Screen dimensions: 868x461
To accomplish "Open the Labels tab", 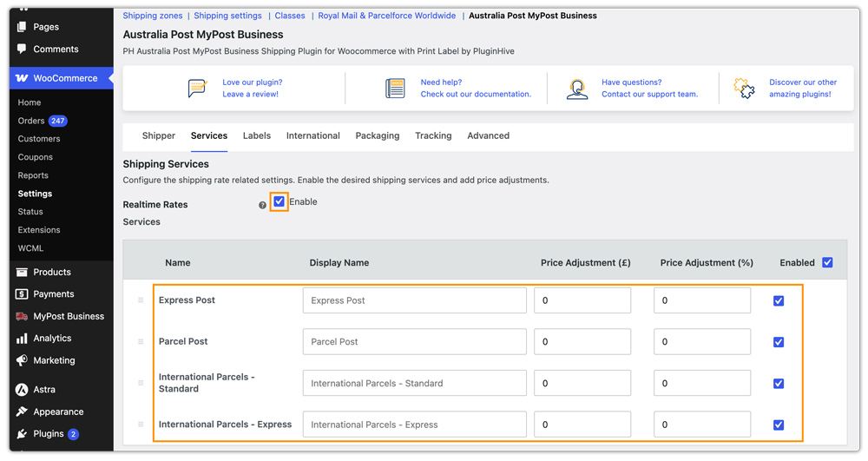I will [x=257, y=135].
